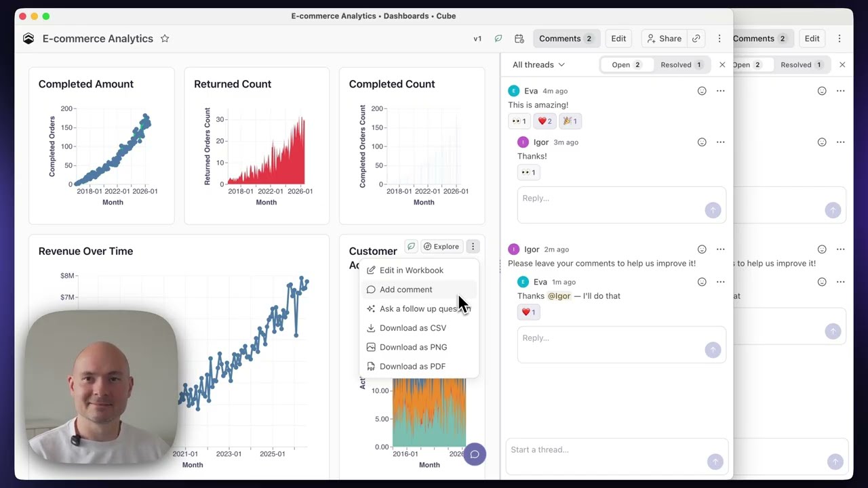The width and height of the screenshot is (868, 488).
Task: Click the @Igor mention in Eva's reply
Action: [559, 296]
